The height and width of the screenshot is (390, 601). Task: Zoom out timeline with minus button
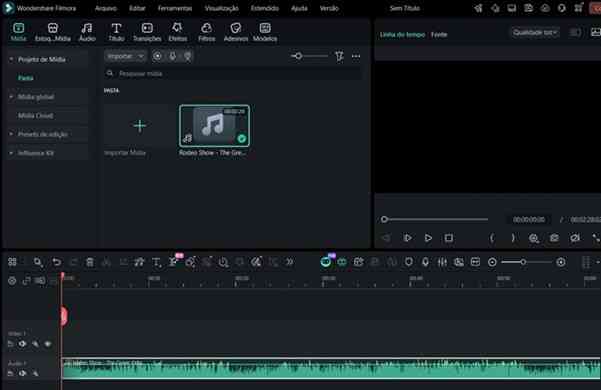(x=492, y=262)
